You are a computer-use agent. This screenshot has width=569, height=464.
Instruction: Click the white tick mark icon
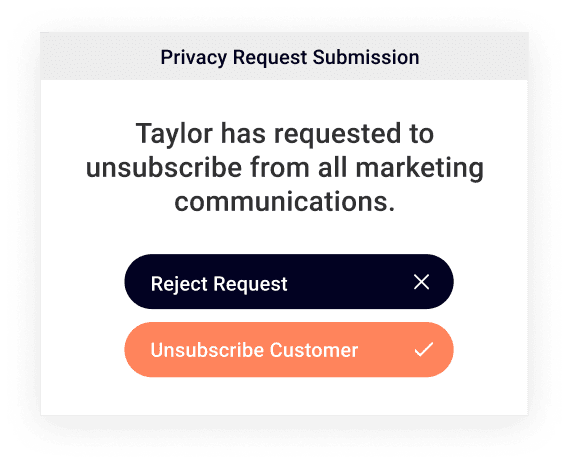(423, 349)
